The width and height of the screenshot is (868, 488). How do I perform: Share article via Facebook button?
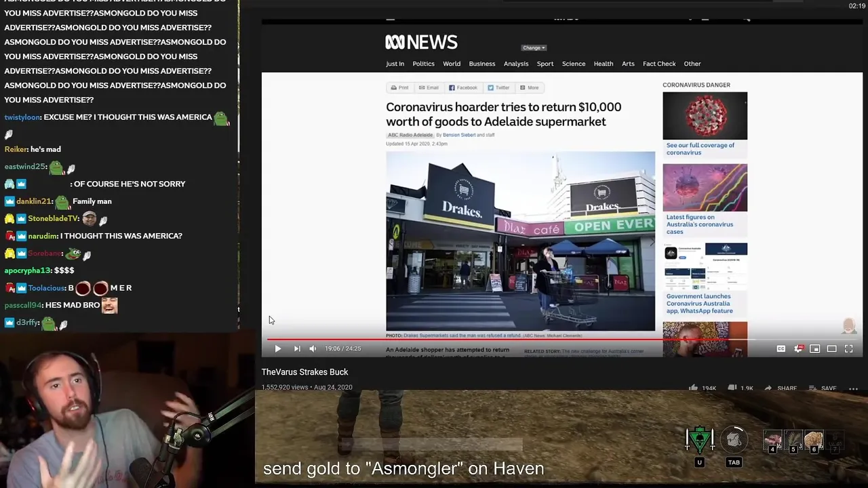coord(463,87)
